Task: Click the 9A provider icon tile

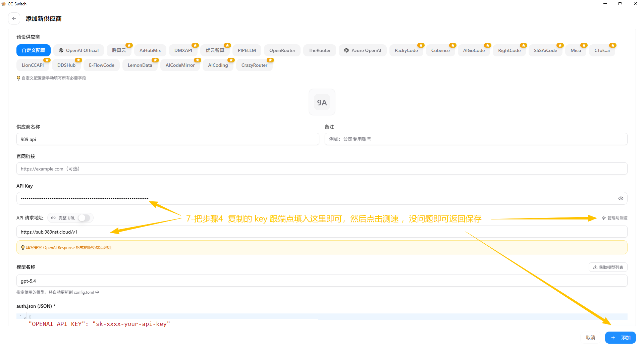Action: pos(322,102)
